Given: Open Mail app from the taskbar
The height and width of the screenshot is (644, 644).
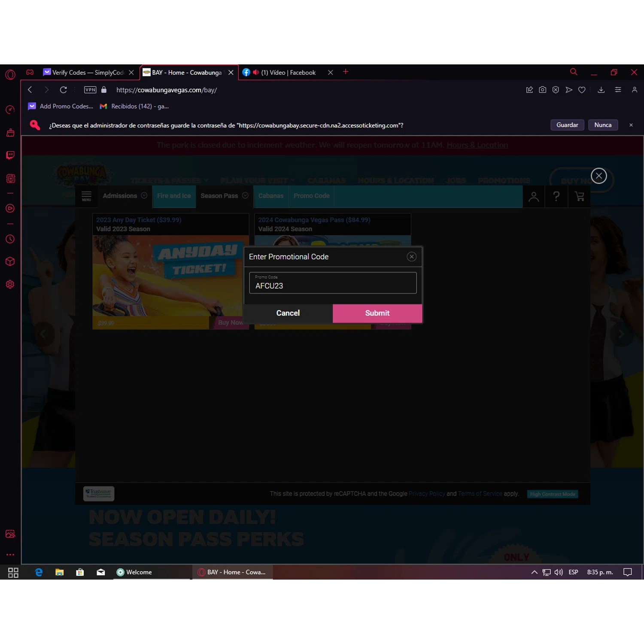Looking at the screenshot, I should tap(101, 572).
